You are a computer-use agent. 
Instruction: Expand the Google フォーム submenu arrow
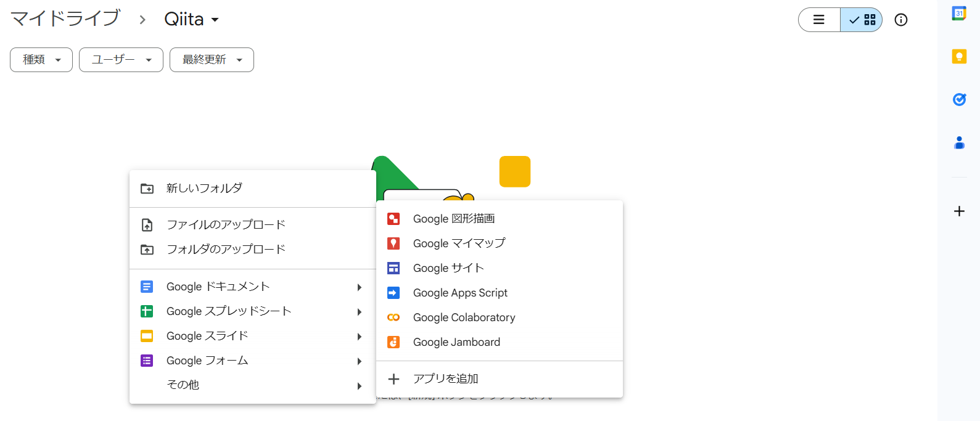359,361
